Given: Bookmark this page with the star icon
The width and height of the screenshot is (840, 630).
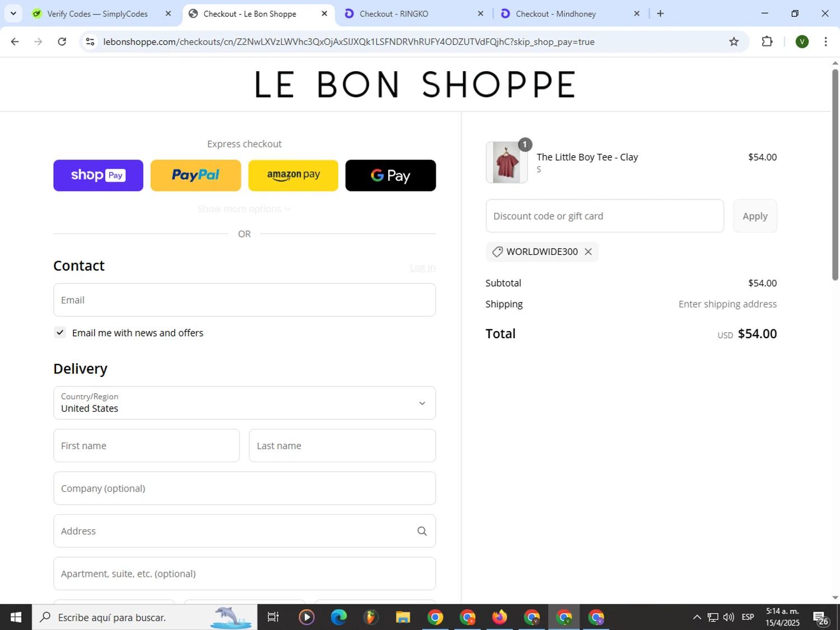Looking at the screenshot, I should [734, 41].
